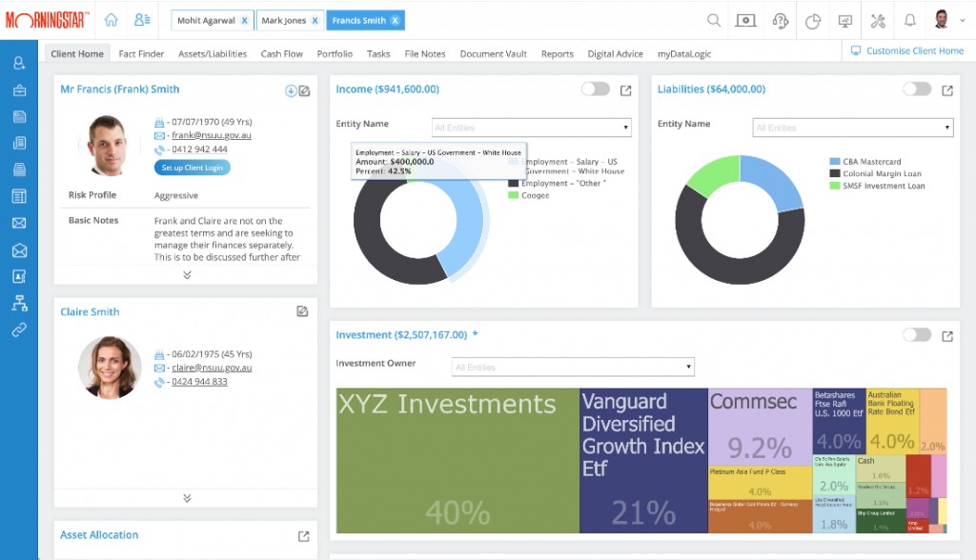Open the pie chart reports icon
Viewport: 976px width, 560px height.
(813, 21)
